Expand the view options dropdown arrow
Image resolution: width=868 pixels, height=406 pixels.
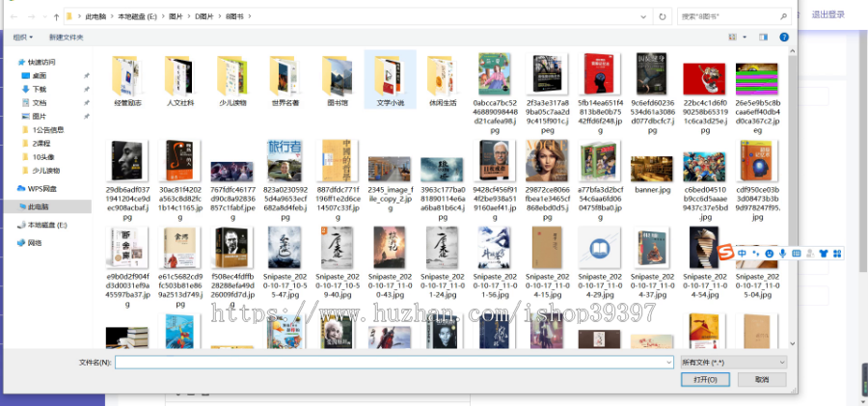click(745, 37)
